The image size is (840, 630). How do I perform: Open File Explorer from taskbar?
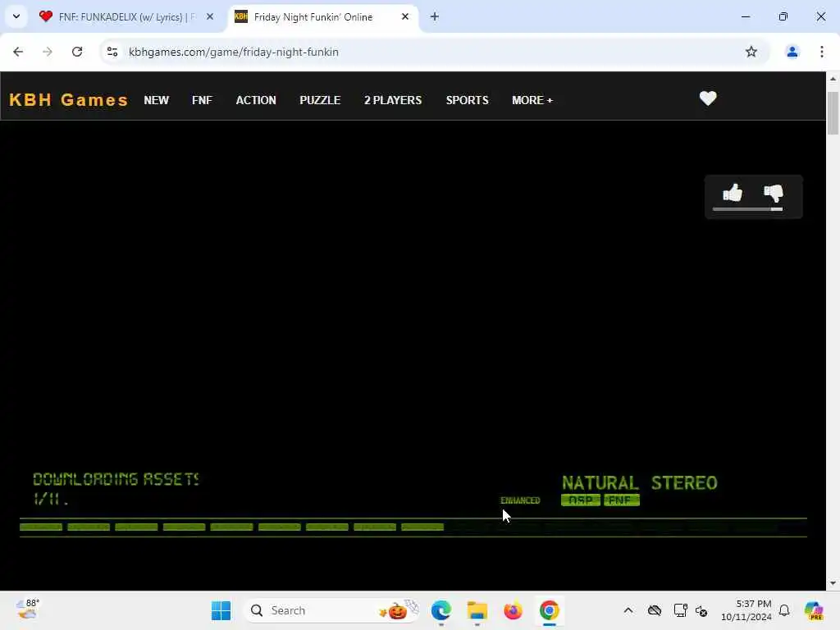coord(477,610)
